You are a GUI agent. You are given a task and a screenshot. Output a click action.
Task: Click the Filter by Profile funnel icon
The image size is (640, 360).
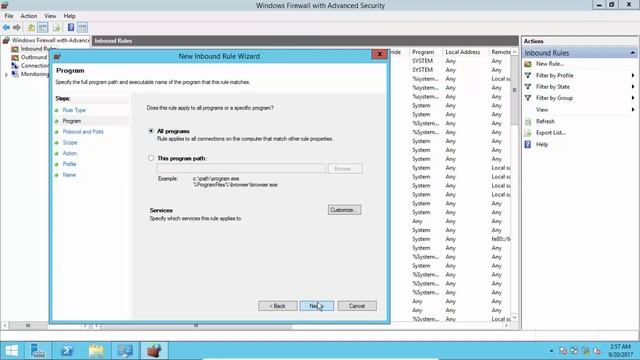528,76
